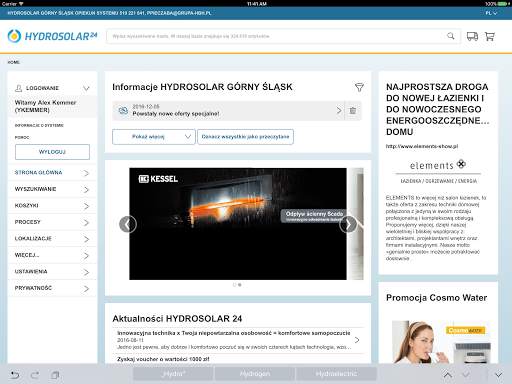Expand WYSZUKIWANIE menu arrow
The image size is (512, 384).
(86, 190)
